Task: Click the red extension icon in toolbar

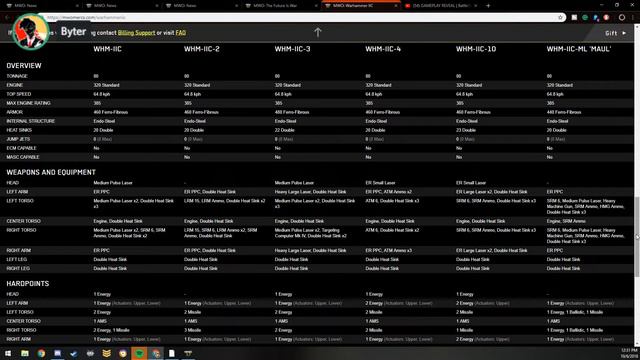Action: [607, 18]
